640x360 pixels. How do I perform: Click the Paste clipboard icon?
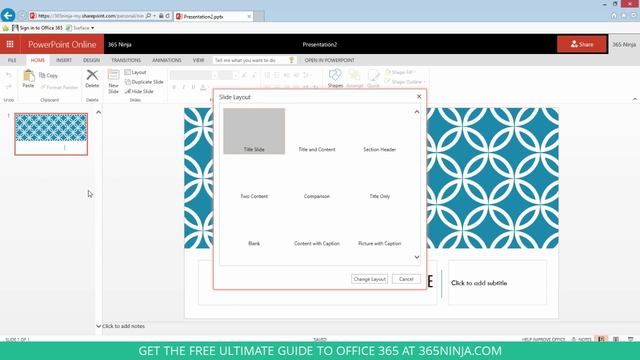tap(29, 76)
